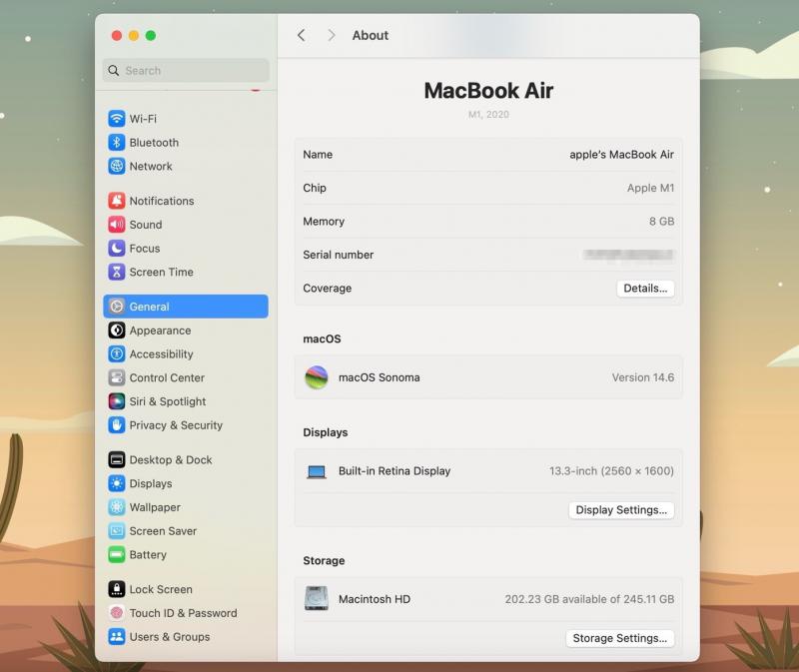The height and width of the screenshot is (672, 799).
Task: Open Screen Time hourglass icon
Action: point(116,272)
